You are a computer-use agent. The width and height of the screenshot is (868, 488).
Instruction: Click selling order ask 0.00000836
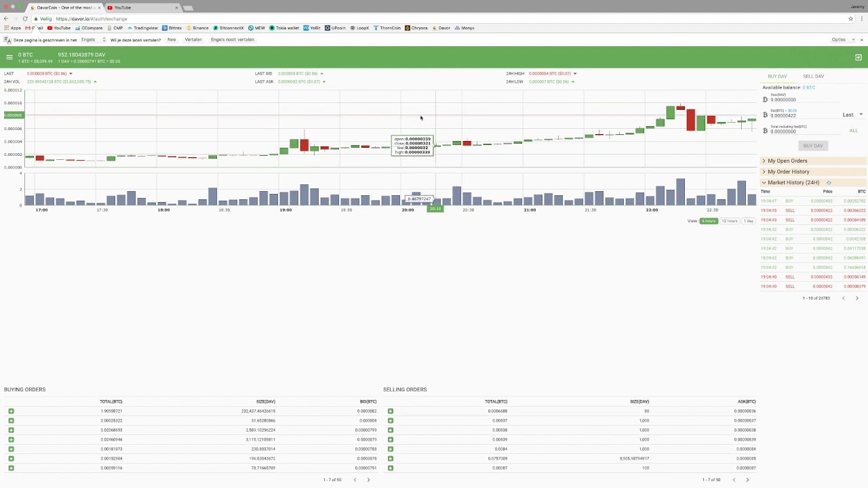coord(745,411)
